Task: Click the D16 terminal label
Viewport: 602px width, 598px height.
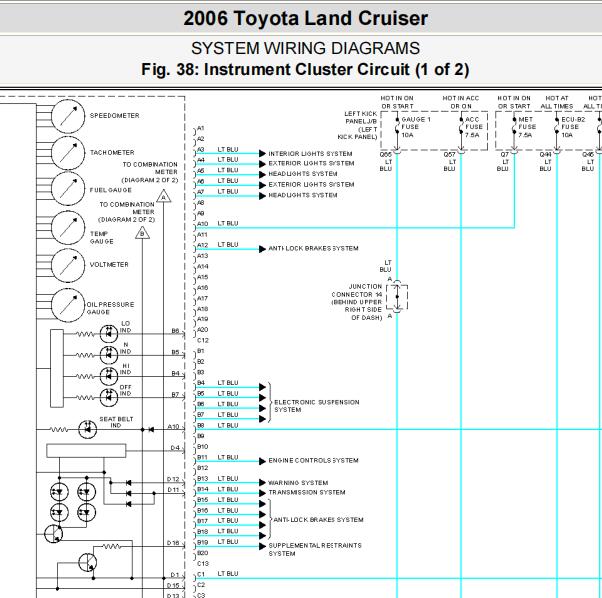Action: click(173, 543)
